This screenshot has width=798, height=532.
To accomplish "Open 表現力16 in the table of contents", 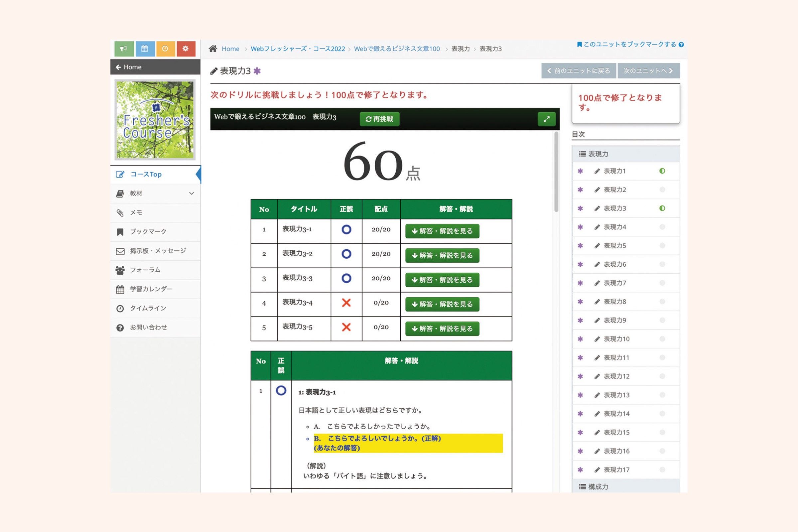I will tap(626, 451).
